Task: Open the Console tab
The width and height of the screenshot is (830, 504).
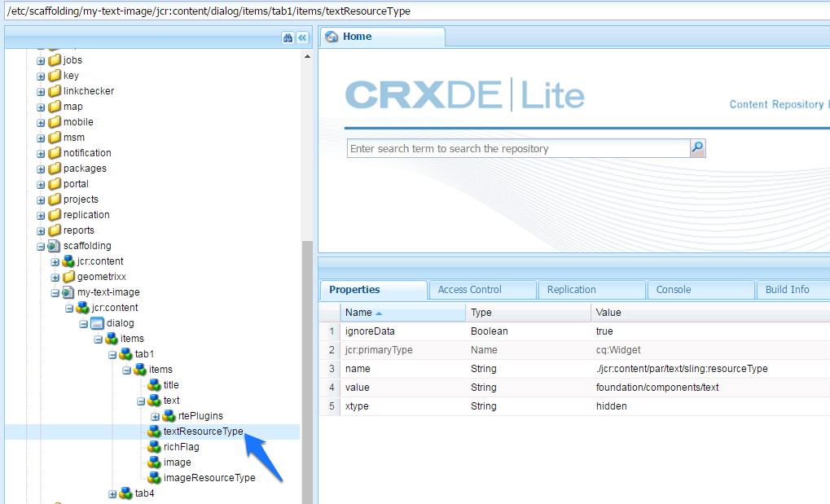Action: (700, 290)
